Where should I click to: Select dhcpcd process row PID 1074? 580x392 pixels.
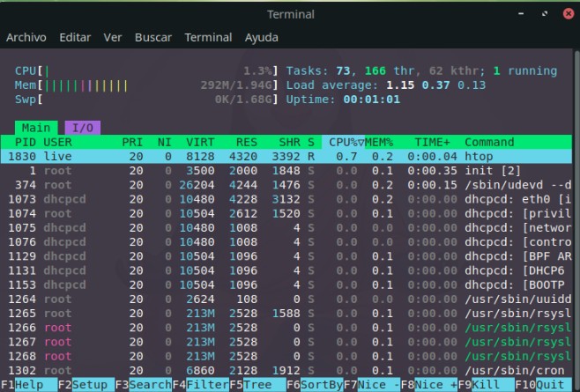tap(286, 213)
